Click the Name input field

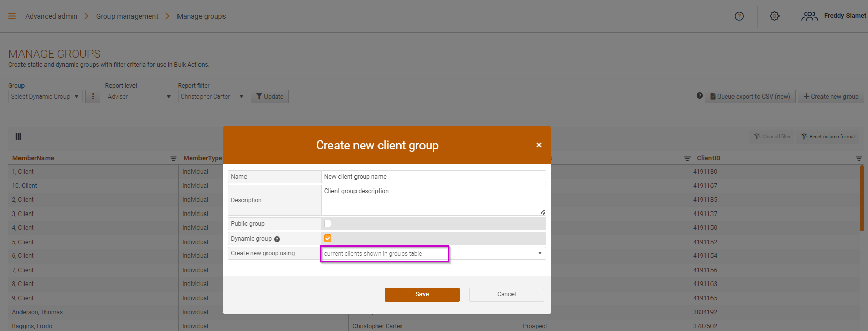point(433,177)
